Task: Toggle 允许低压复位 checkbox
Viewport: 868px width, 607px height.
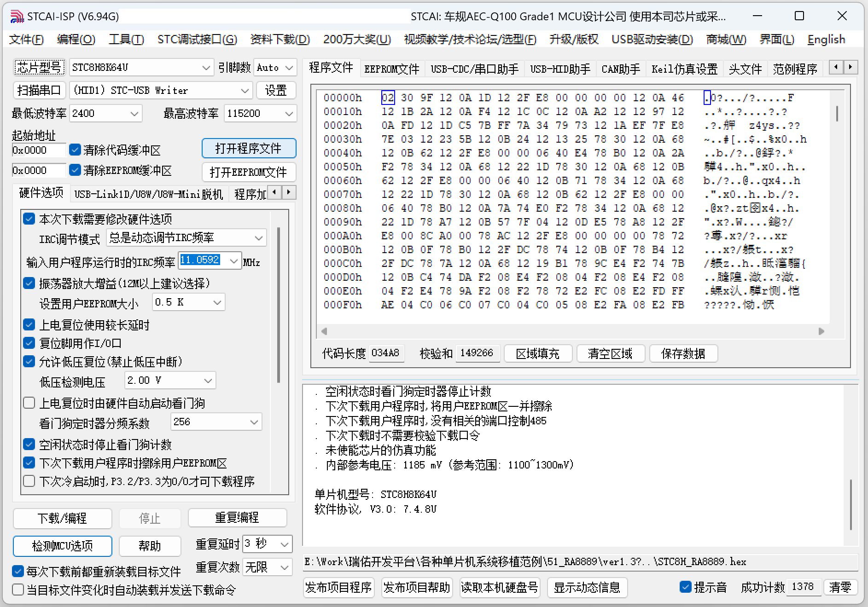Action: tap(29, 361)
